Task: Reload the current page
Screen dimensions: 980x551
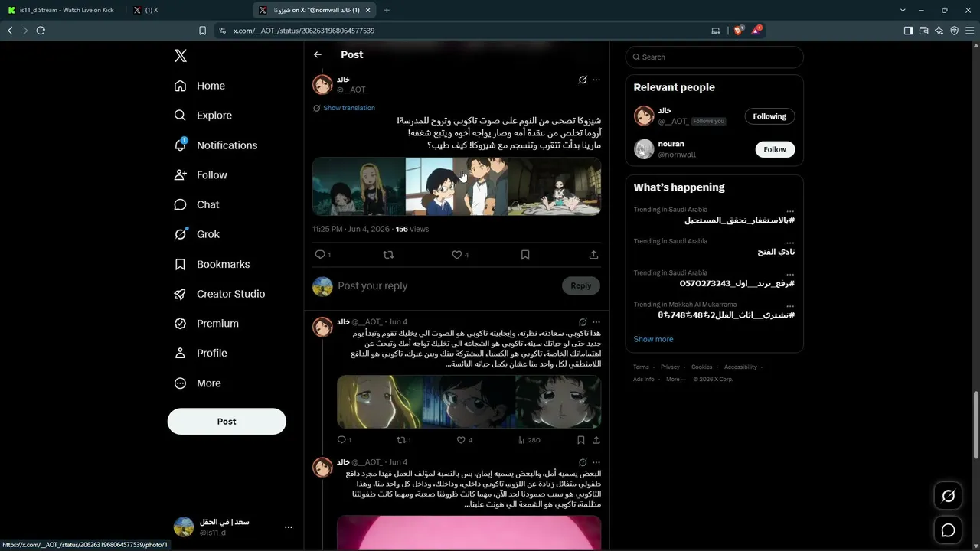Action: click(41, 31)
